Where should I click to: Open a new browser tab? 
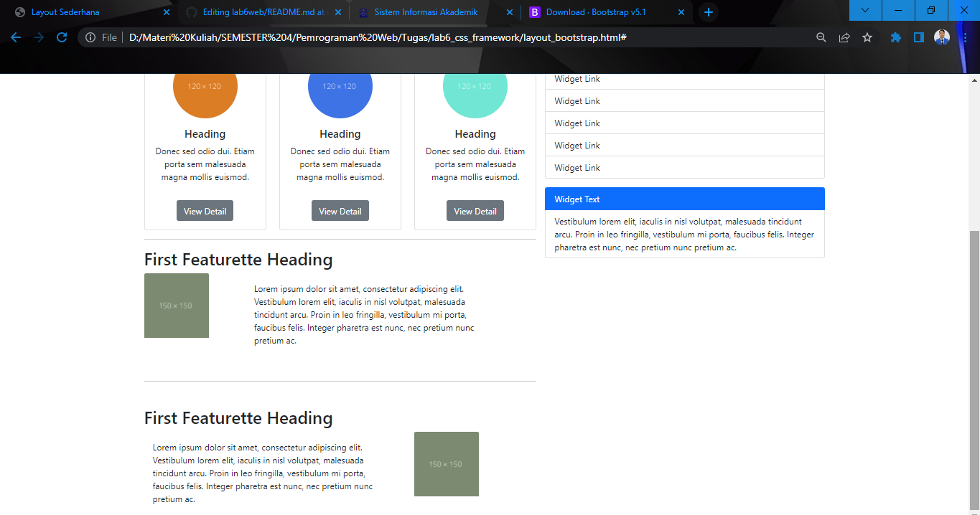pyautogui.click(x=709, y=12)
